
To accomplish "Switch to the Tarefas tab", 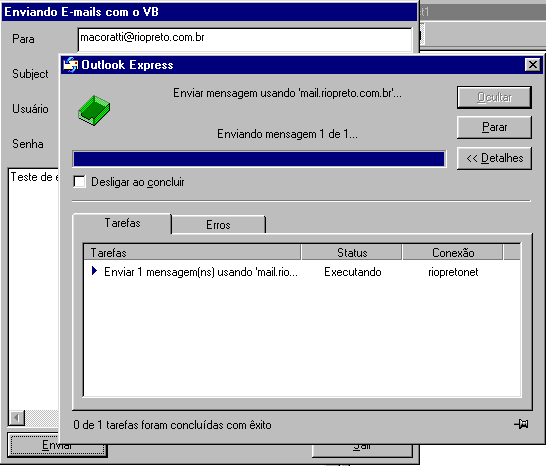I will pos(122,223).
